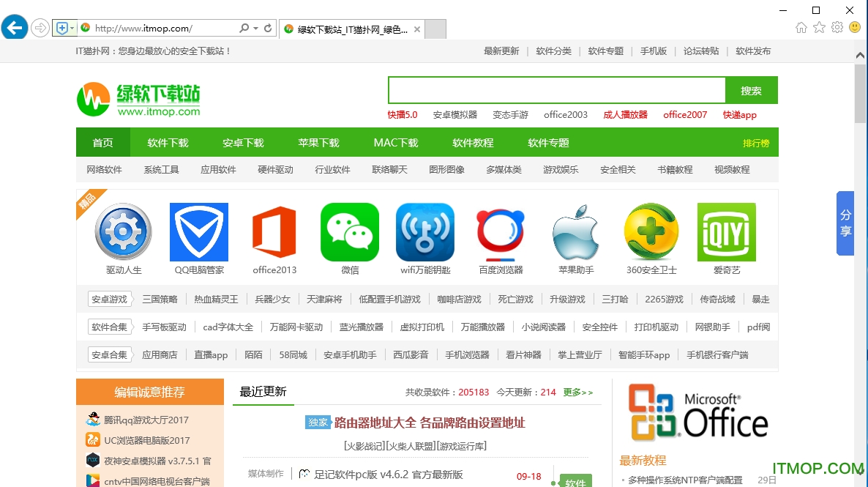The image size is (868, 487).
Task: Open the 万能播放器 link
Action: (483, 327)
